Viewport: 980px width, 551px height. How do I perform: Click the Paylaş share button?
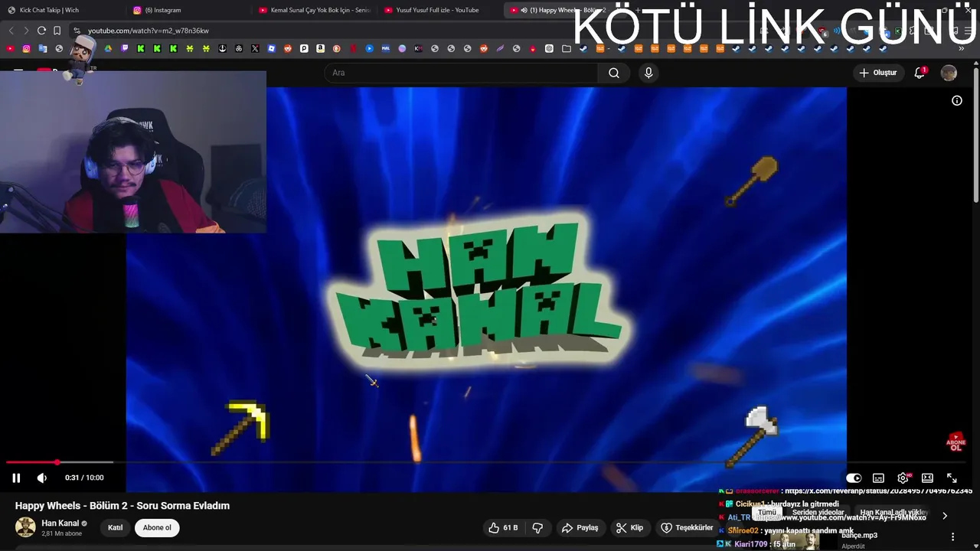point(580,527)
